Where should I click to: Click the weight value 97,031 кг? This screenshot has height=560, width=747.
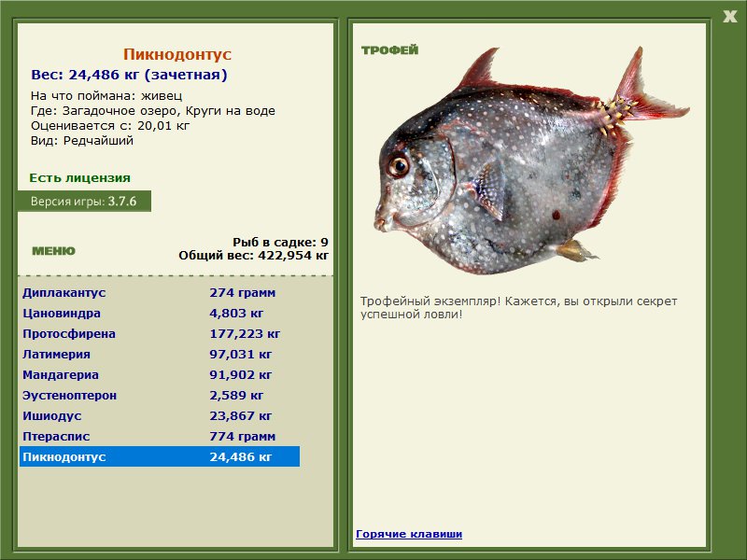(x=241, y=355)
